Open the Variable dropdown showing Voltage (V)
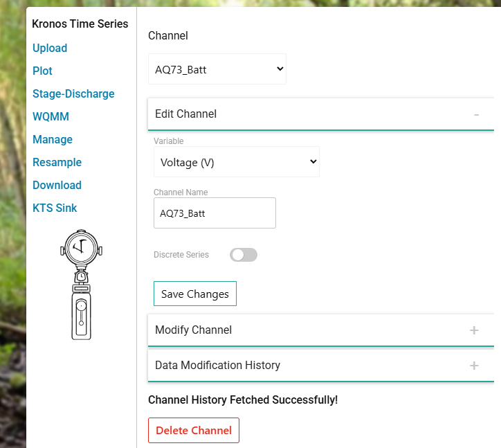Viewport: 501px width, 448px height. coord(236,162)
